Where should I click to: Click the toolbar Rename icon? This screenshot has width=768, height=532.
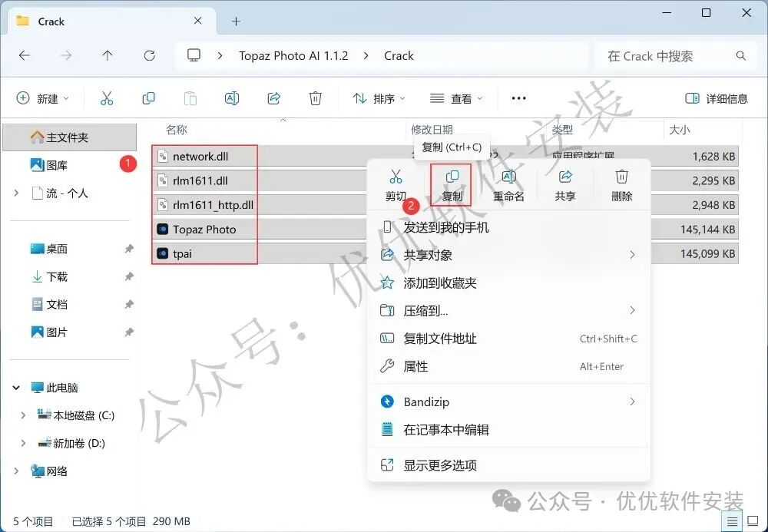pos(232,98)
